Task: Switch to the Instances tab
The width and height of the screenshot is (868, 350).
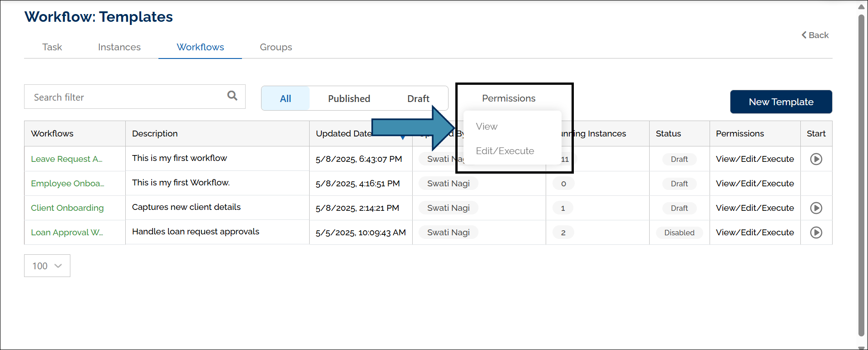Action: tap(119, 47)
